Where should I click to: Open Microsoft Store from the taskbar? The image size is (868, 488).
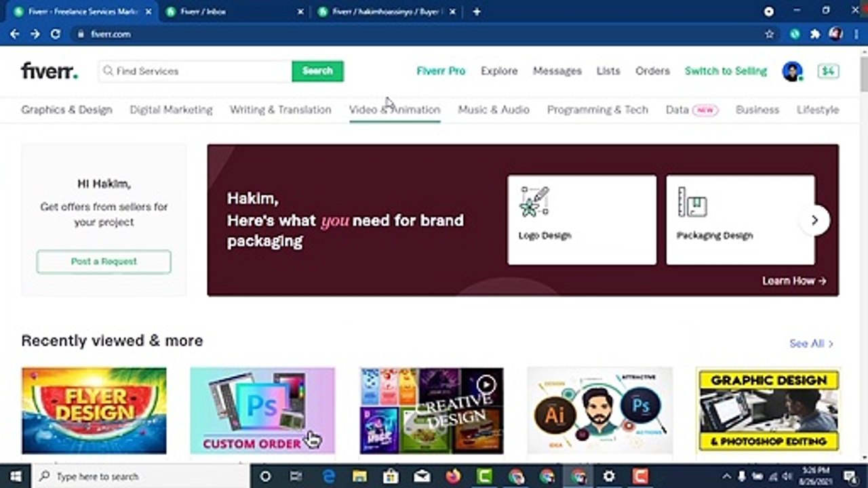[391, 476]
